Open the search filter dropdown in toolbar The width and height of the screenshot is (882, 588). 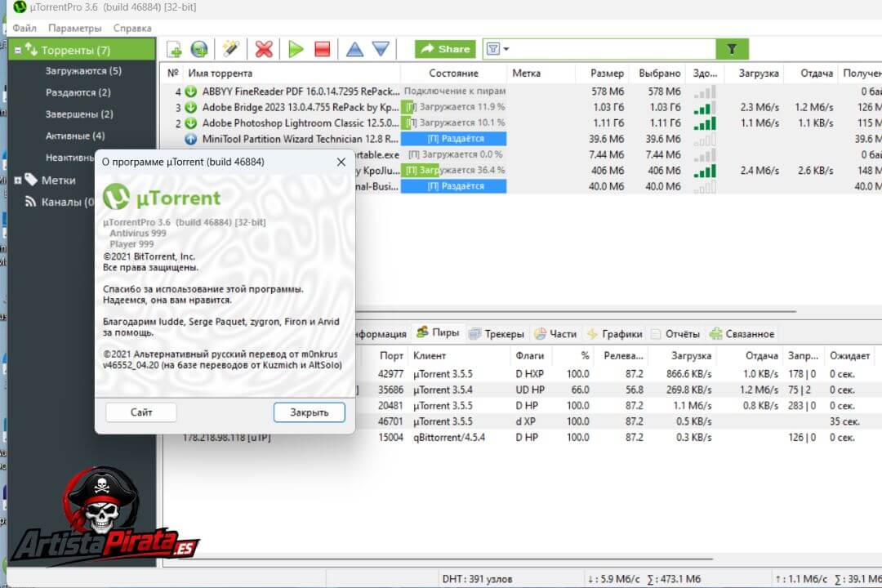498,49
